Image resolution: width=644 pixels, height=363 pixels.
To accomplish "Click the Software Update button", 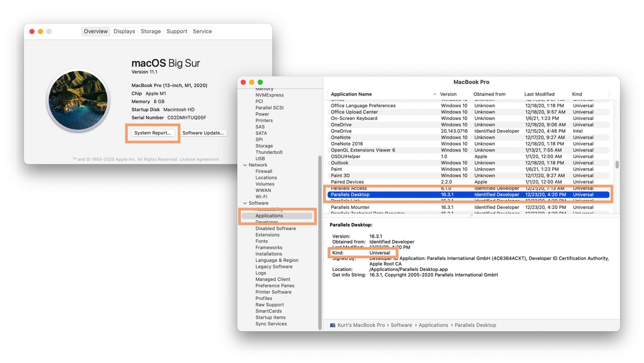I will (203, 133).
